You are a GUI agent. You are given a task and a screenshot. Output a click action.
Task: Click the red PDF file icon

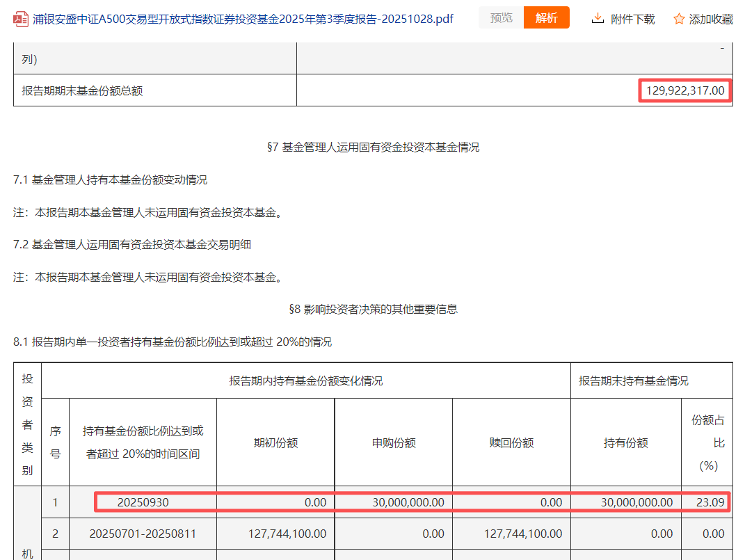(21, 19)
